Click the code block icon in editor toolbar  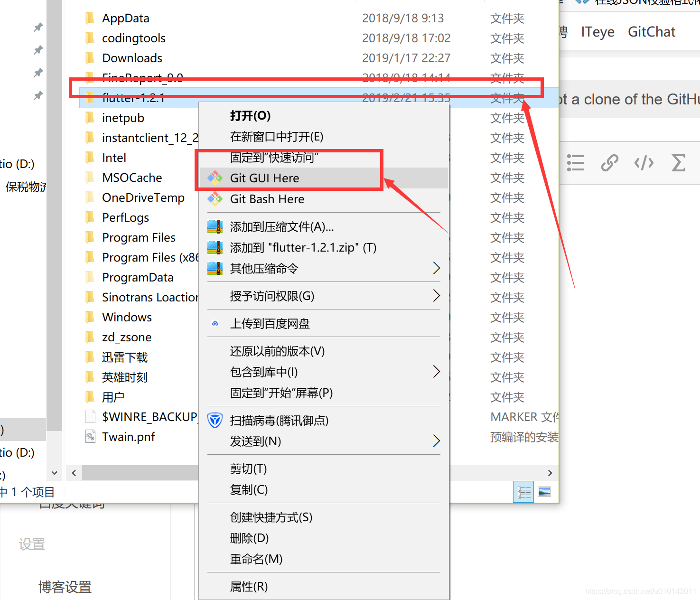pos(644,163)
